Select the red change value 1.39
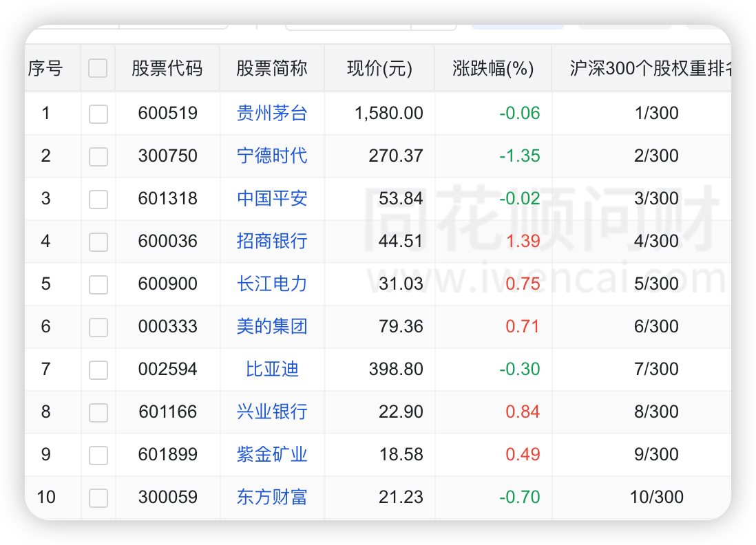Viewport: 756px width, 545px height. (x=523, y=241)
